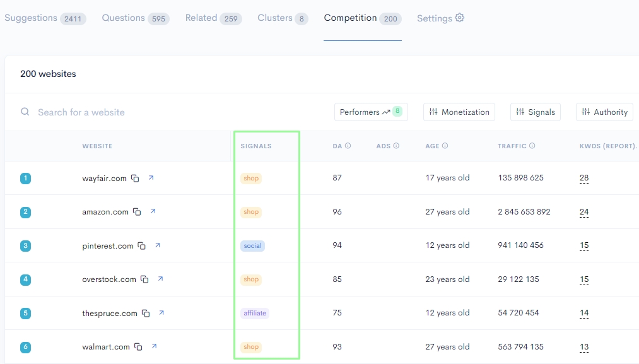Select the Competition tab

click(363, 18)
